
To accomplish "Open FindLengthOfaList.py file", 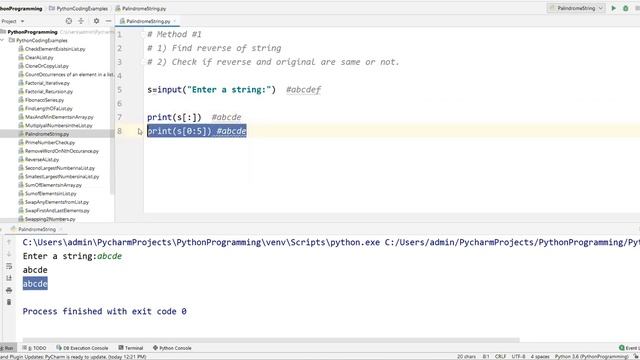I will (x=49, y=109).
